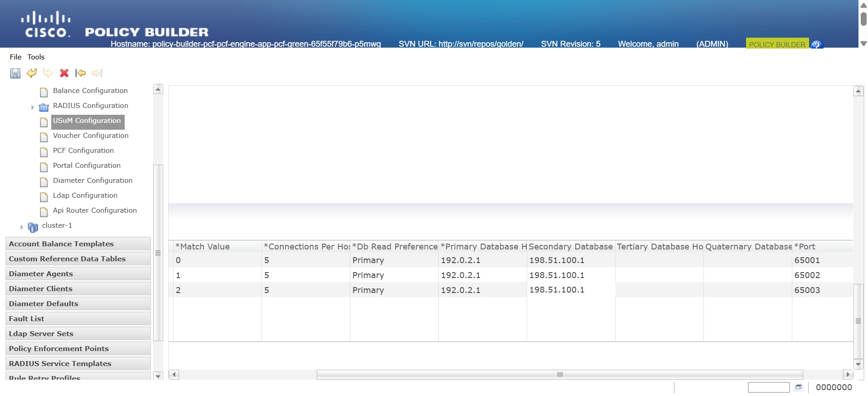Click the folder icon beside RADIUS Configuration

coord(44,108)
